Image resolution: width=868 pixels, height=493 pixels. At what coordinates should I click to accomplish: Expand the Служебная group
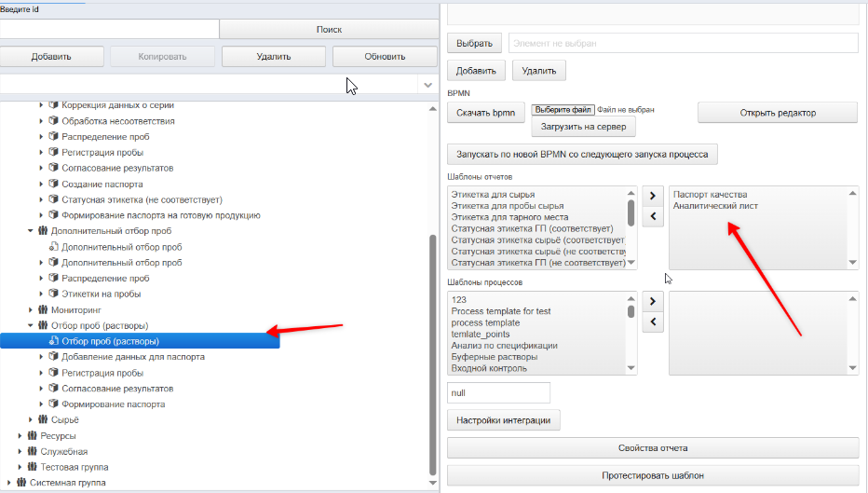[x=20, y=451]
